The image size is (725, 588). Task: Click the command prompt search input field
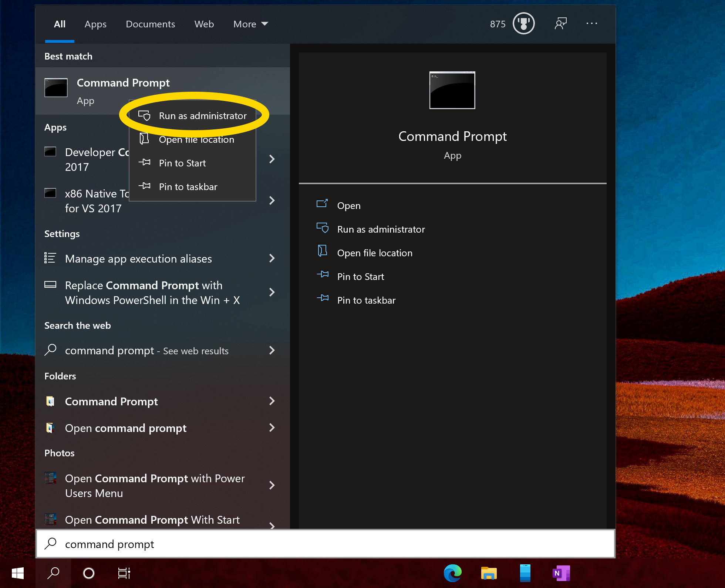point(109,544)
